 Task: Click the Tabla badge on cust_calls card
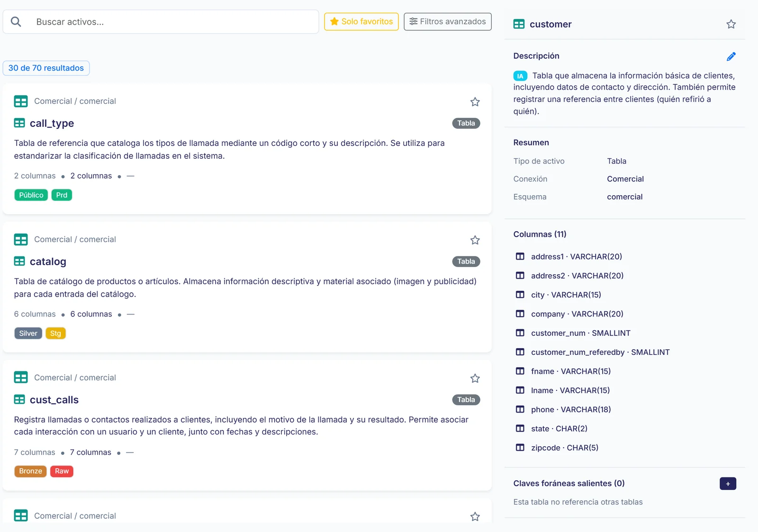coord(466,400)
